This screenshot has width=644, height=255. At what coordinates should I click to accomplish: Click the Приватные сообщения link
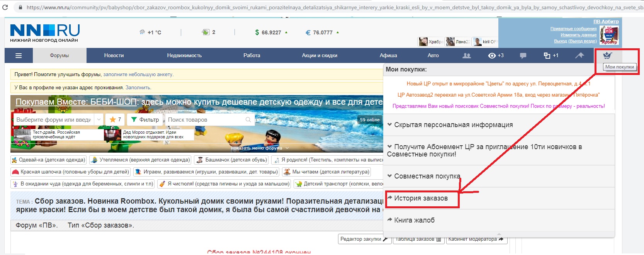[573, 29]
